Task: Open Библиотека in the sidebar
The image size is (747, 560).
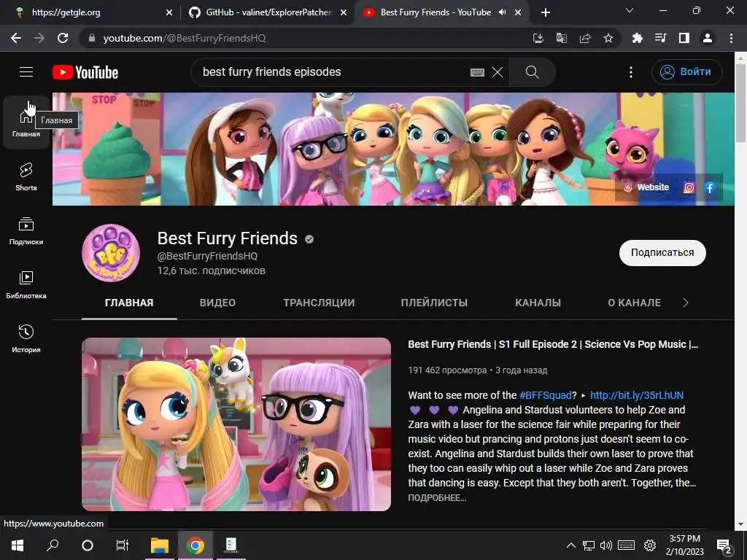Action: [26, 284]
